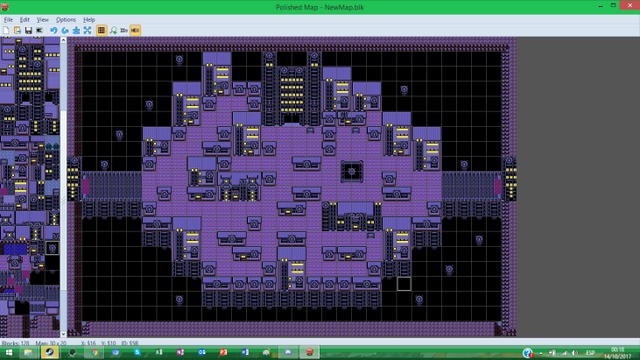Viewport: 640px width, 360px height.
Task: Toggle hexadecimal display with HEX button
Action: [135, 30]
